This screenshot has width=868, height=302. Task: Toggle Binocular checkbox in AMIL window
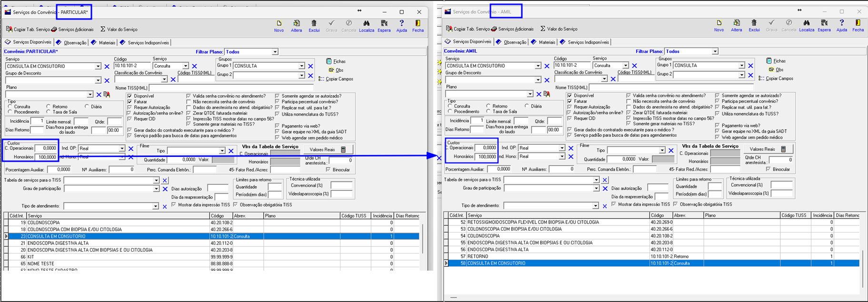click(768, 169)
